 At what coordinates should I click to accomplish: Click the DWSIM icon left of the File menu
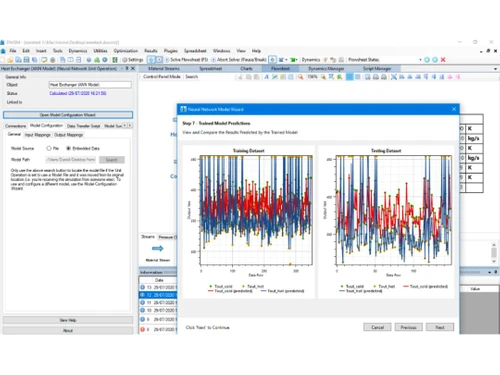pos(3,51)
